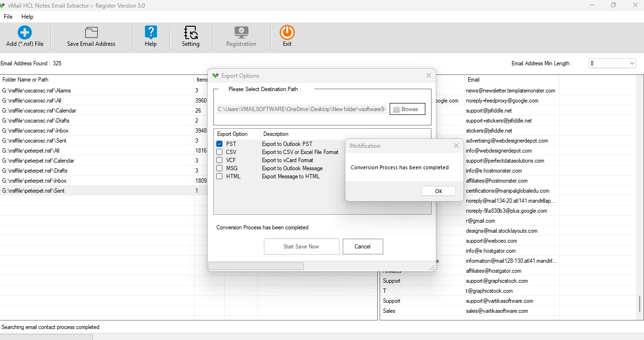Image resolution: width=644 pixels, height=340 pixels.
Task: Uncheck the PST export option
Action: pyautogui.click(x=220, y=144)
